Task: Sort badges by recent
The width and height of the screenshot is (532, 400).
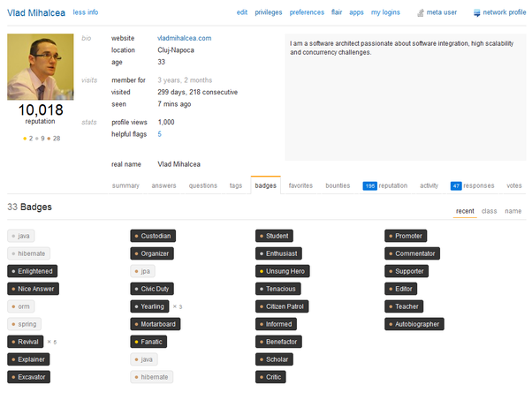Action: click(465, 211)
